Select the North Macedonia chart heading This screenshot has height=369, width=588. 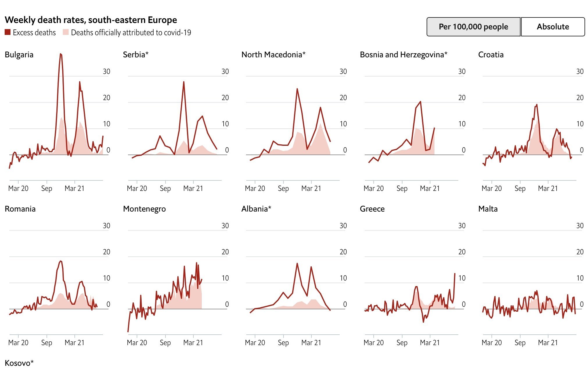(273, 55)
